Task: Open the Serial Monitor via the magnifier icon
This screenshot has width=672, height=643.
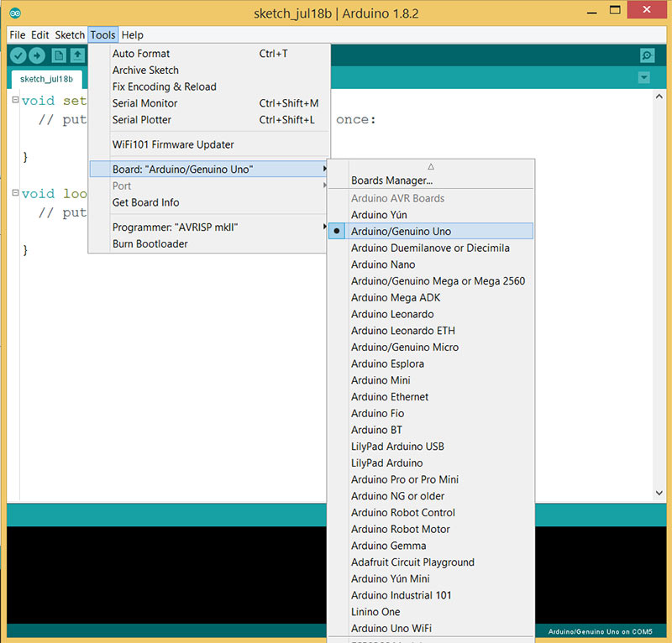Action: (x=646, y=54)
